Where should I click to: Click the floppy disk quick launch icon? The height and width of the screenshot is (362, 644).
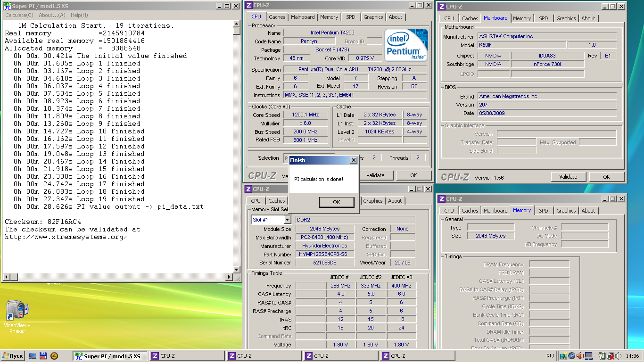coord(43,356)
